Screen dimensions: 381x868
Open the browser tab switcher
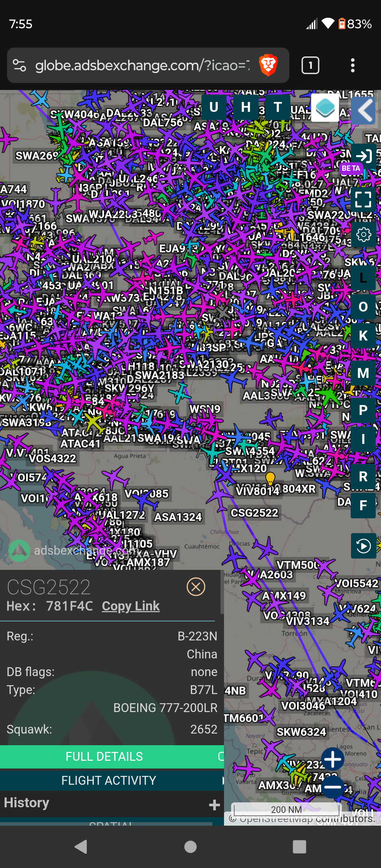click(x=310, y=65)
